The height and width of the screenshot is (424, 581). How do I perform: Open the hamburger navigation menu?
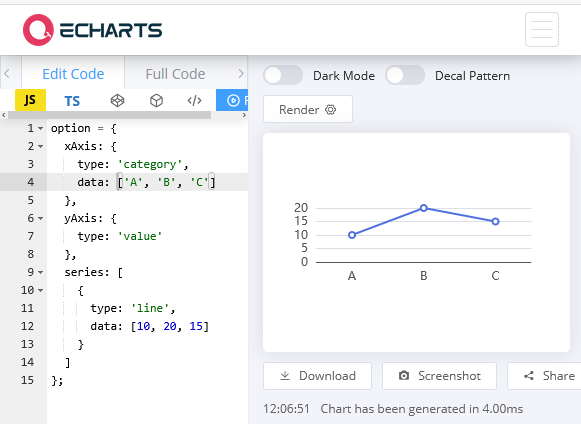click(x=542, y=30)
